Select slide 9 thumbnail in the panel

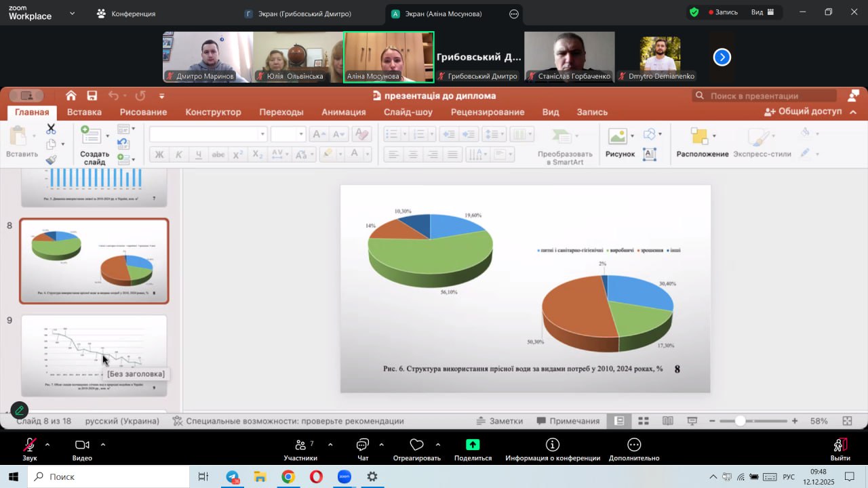pyautogui.click(x=94, y=354)
